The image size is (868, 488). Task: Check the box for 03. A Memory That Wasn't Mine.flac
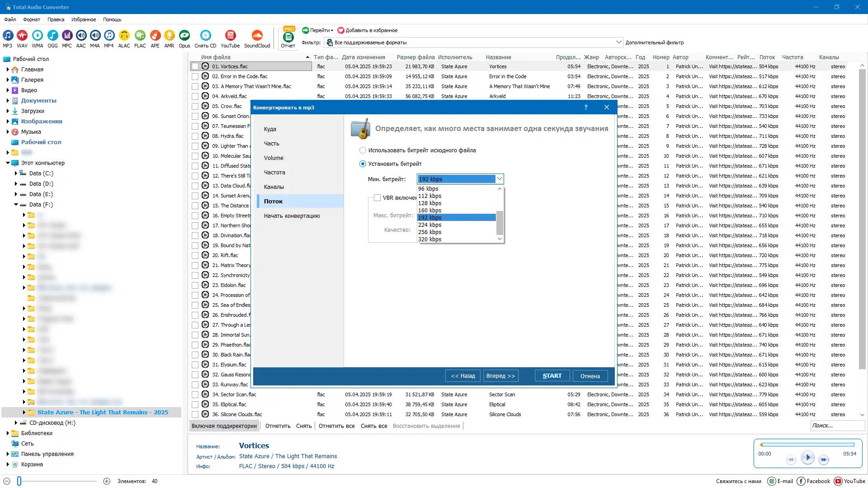pyautogui.click(x=195, y=86)
